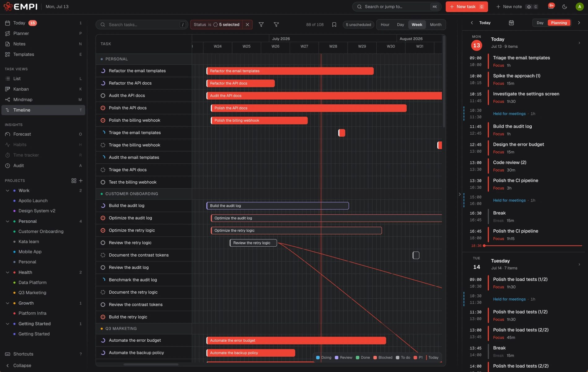Create a New task
Image resolution: width=588 pixels, height=372 pixels.
coord(467,6)
